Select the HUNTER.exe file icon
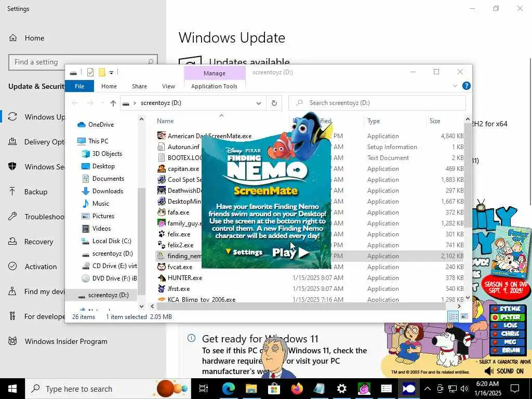Screen dimensions: 532x399 coord(162,277)
